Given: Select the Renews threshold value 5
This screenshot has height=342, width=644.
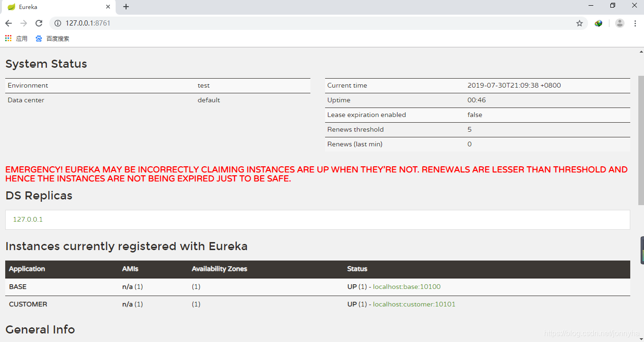Looking at the screenshot, I should coord(470,129).
